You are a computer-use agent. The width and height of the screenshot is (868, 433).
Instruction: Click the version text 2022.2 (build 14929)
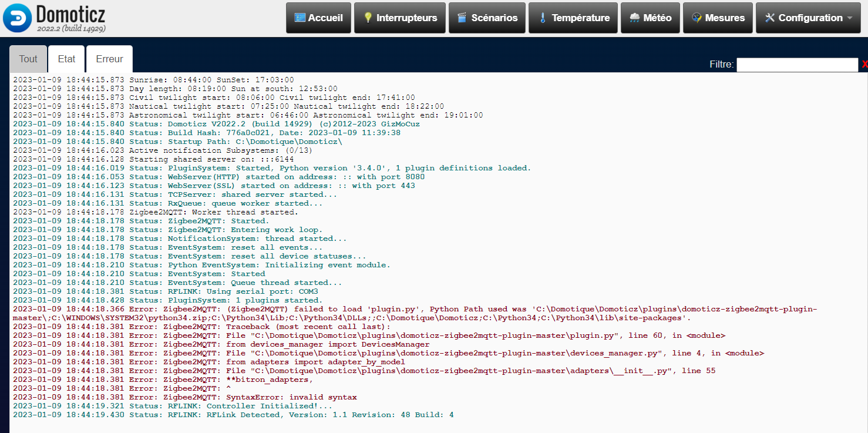71,28
